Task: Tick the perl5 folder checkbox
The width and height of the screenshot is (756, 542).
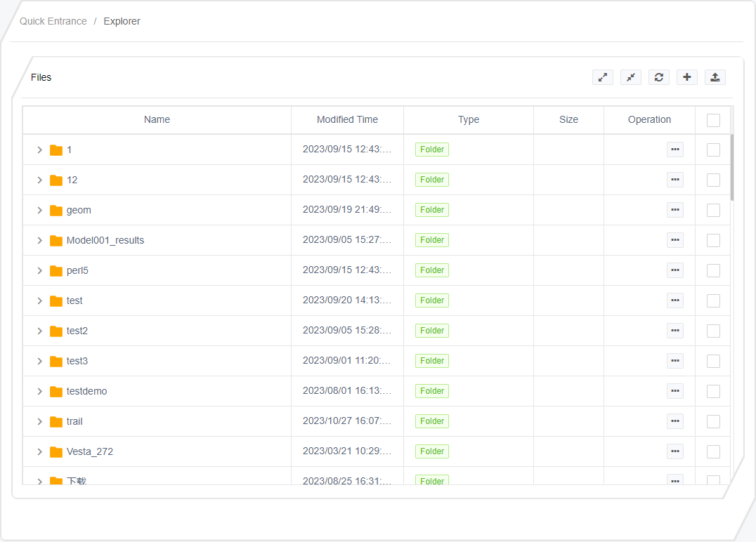Action: [x=713, y=271]
